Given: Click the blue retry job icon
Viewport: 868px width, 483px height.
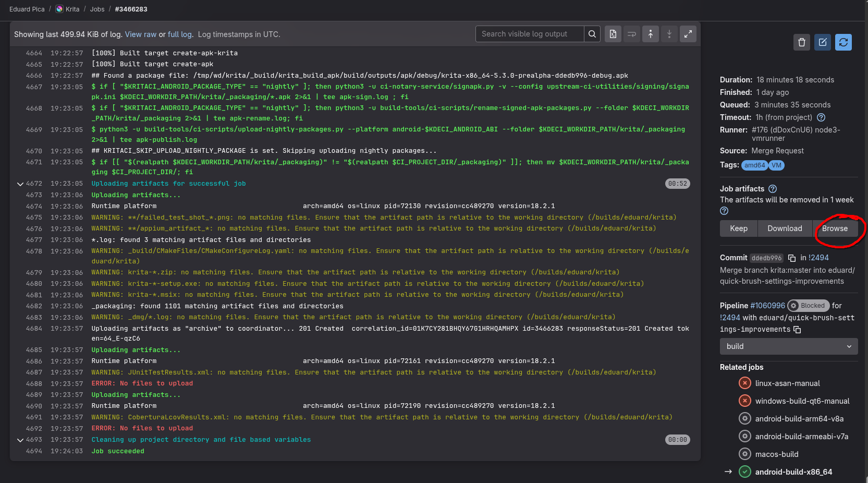Looking at the screenshot, I should click(x=843, y=42).
